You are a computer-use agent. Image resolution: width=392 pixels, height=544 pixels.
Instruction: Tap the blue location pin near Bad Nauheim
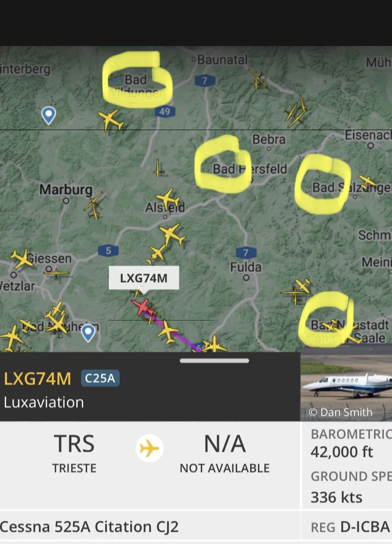pyautogui.click(x=88, y=333)
